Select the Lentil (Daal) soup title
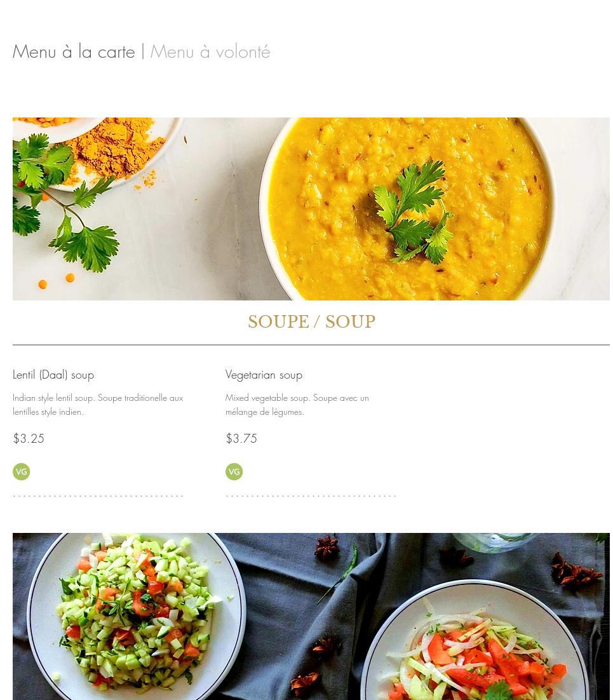Viewport: 613px width, 700px height. [53, 375]
